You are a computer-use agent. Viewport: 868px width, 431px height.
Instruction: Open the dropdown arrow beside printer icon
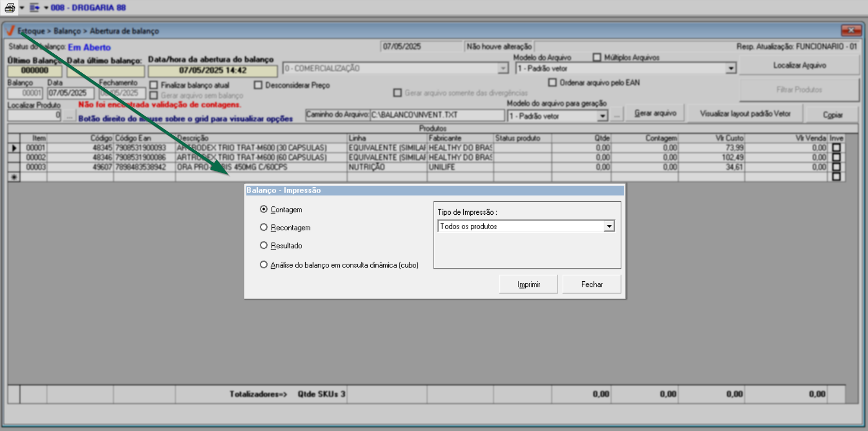tap(22, 8)
